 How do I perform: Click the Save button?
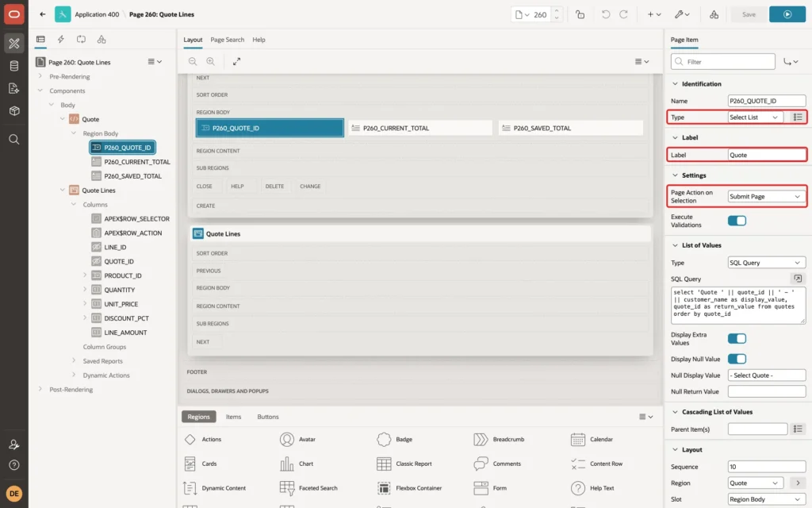tap(749, 14)
